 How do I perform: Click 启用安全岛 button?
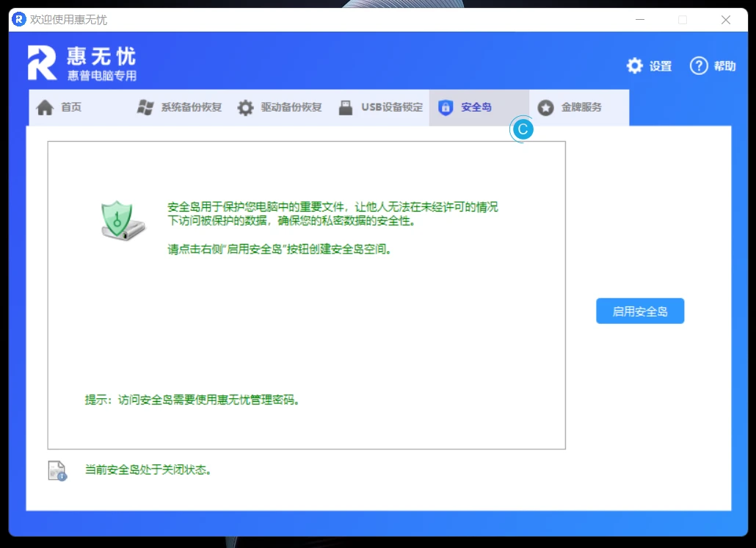[x=640, y=311]
